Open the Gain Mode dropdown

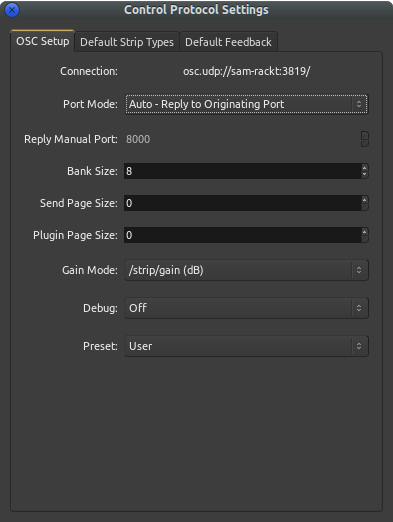(247, 270)
